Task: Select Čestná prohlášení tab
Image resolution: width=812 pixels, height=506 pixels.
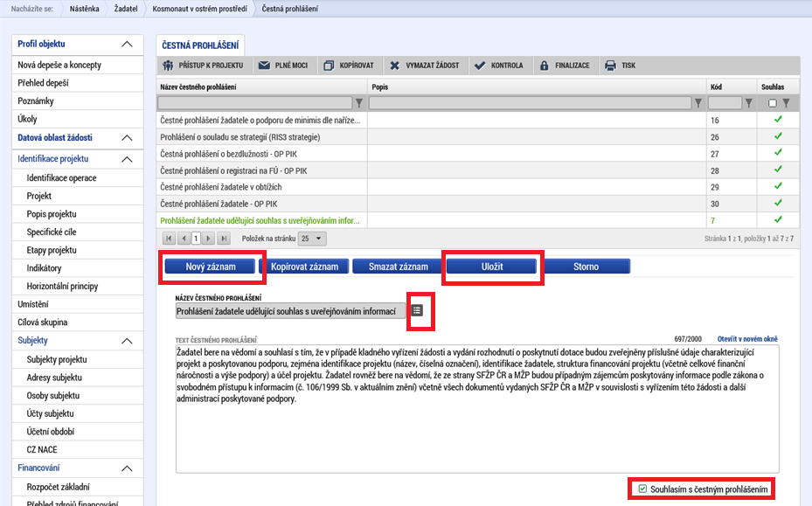Action: point(200,45)
